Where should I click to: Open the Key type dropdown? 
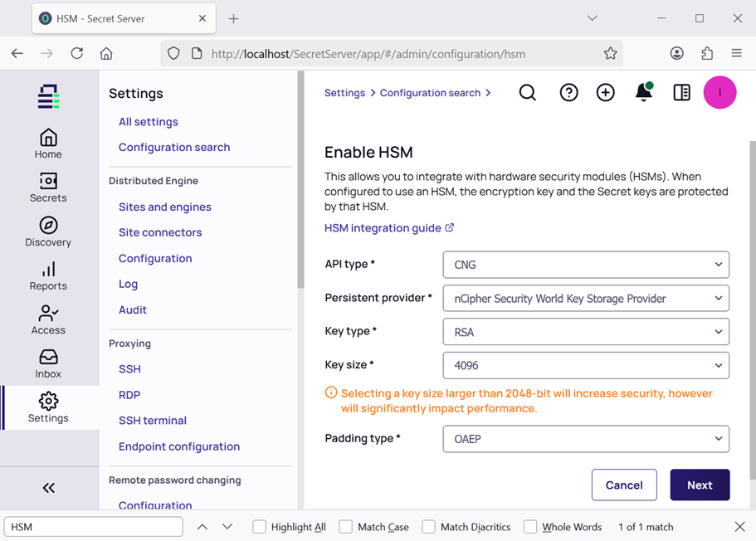(586, 332)
